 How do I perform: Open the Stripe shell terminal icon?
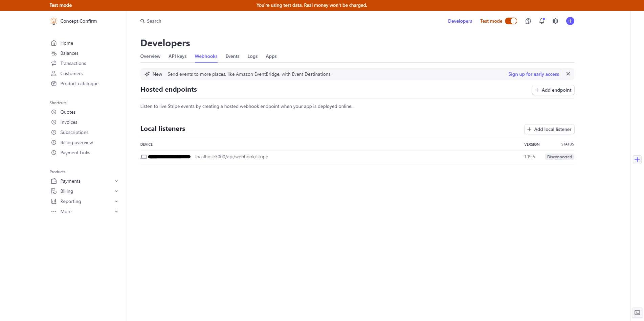point(637,313)
